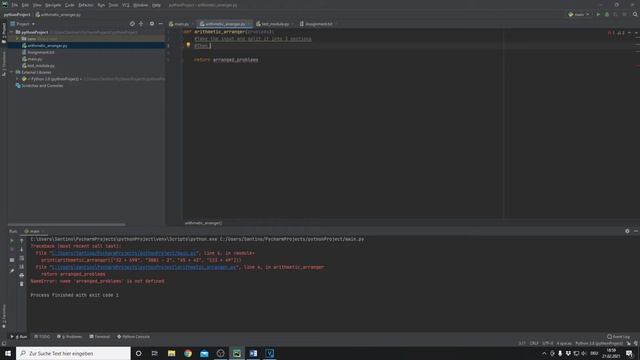The width and height of the screenshot is (640, 360).
Task: Click the arithmetic_arranger() breadcrumb under the editor
Action: tap(203, 223)
